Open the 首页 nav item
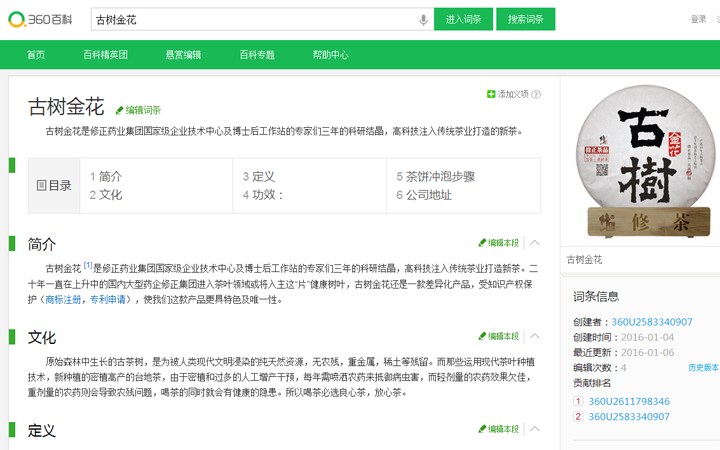 pyautogui.click(x=36, y=55)
